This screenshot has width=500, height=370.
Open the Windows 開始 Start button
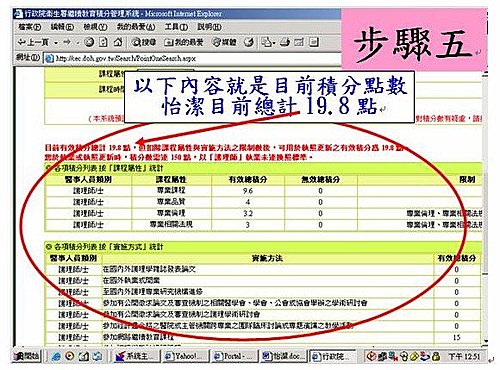(26, 357)
